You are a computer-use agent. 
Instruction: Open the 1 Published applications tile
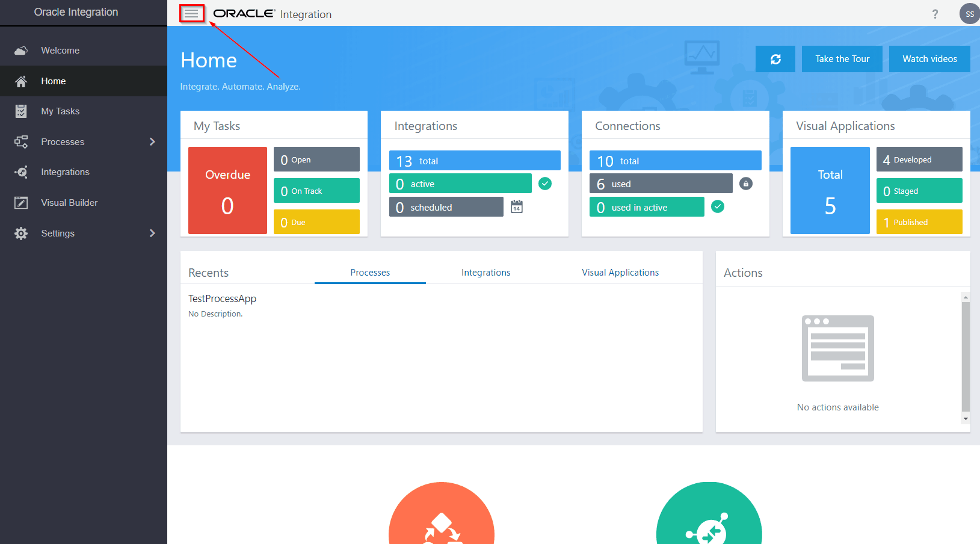(919, 222)
